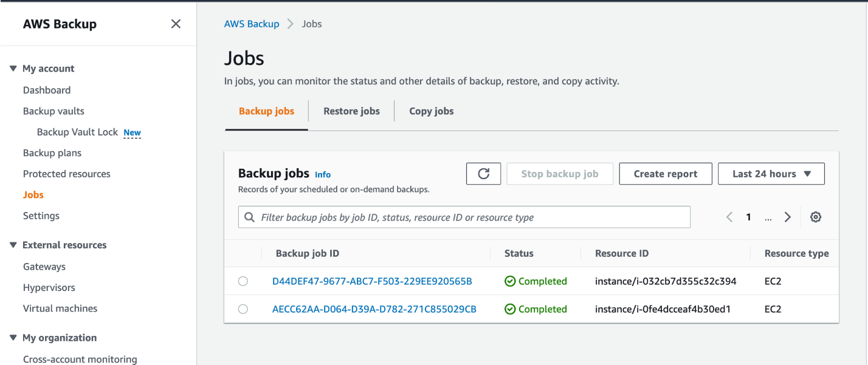The width and height of the screenshot is (868, 365).
Task: Click the New badge link
Action: coord(133,132)
